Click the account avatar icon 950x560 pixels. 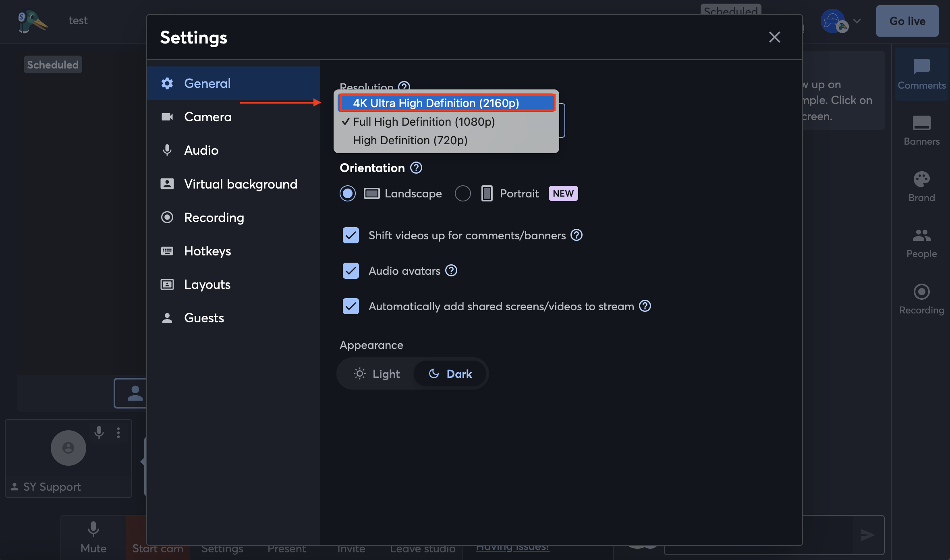[833, 21]
